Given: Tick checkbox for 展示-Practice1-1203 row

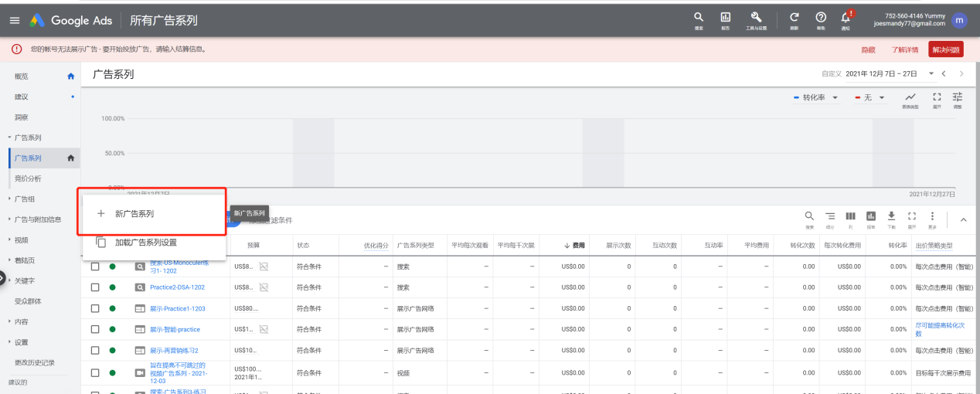Looking at the screenshot, I should click(95, 308).
